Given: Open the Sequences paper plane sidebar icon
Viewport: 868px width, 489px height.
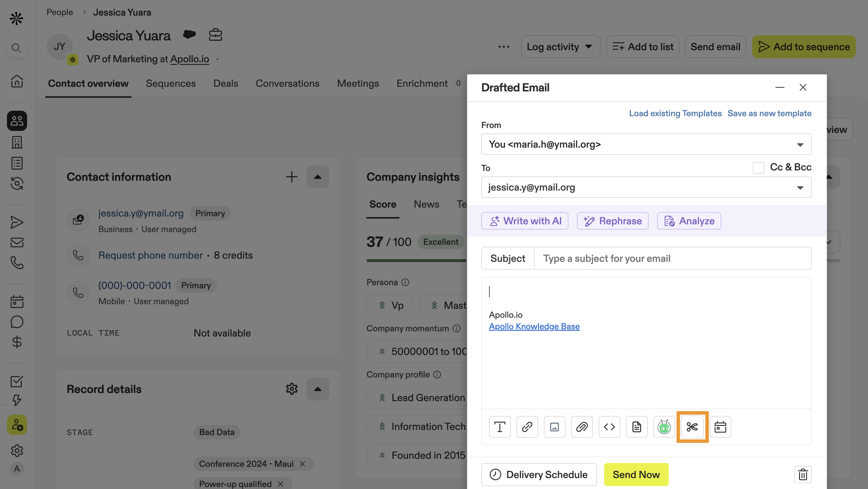Looking at the screenshot, I should [16, 222].
